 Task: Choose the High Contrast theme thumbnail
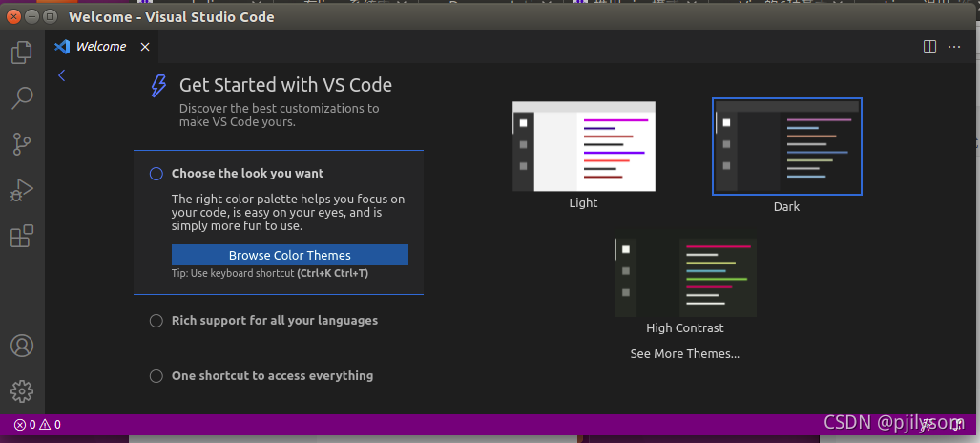(686, 277)
